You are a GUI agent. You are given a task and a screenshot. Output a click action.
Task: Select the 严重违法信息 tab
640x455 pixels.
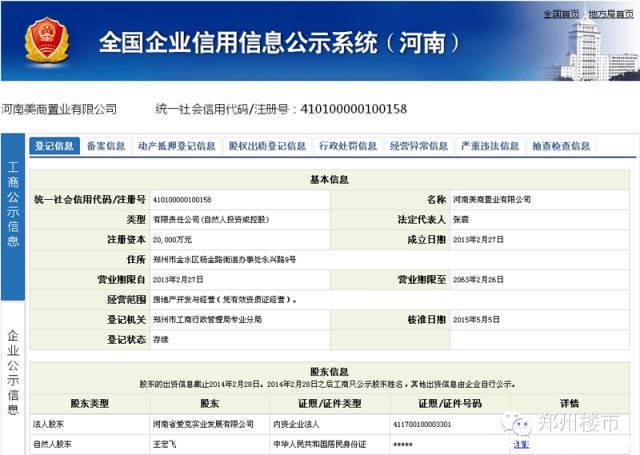point(490,146)
